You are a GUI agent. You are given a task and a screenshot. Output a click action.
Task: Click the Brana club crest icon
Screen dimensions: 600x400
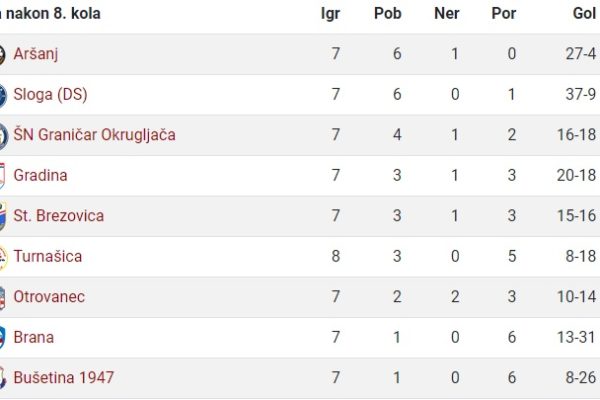click(3, 338)
